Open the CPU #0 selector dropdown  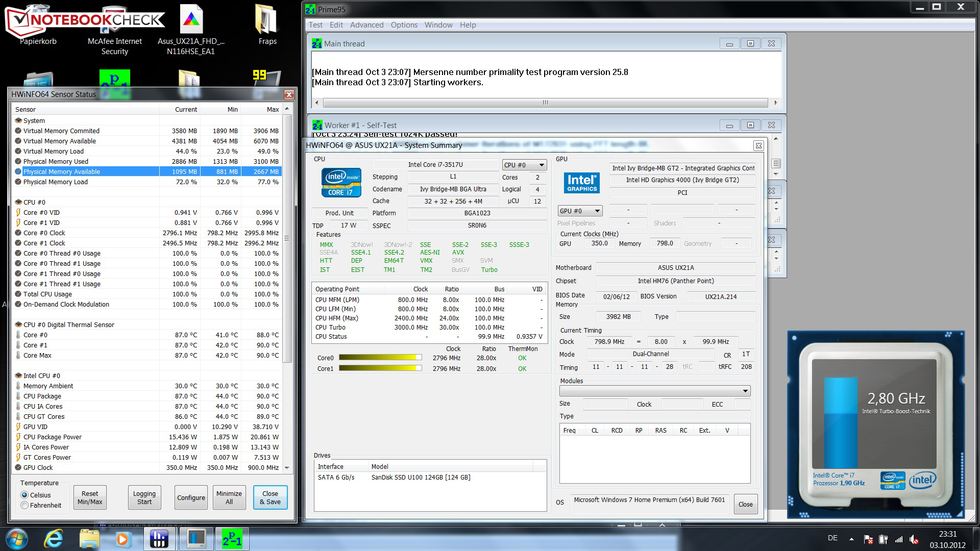[524, 165]
